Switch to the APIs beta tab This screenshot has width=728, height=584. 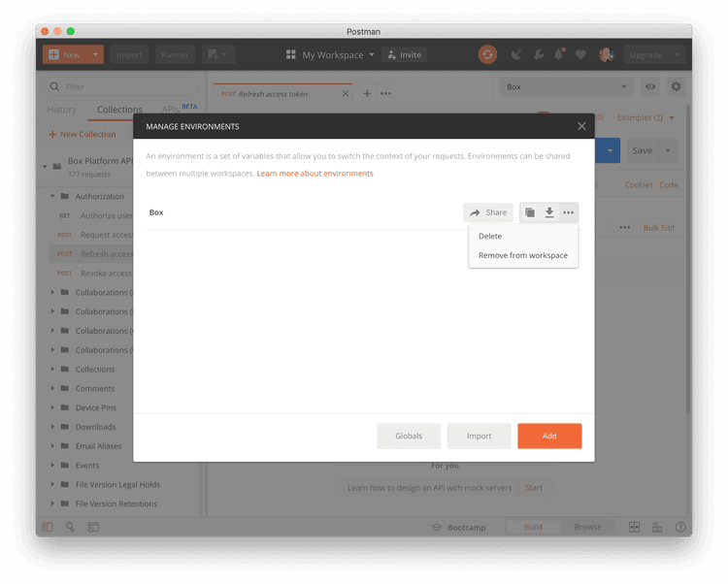180,109
